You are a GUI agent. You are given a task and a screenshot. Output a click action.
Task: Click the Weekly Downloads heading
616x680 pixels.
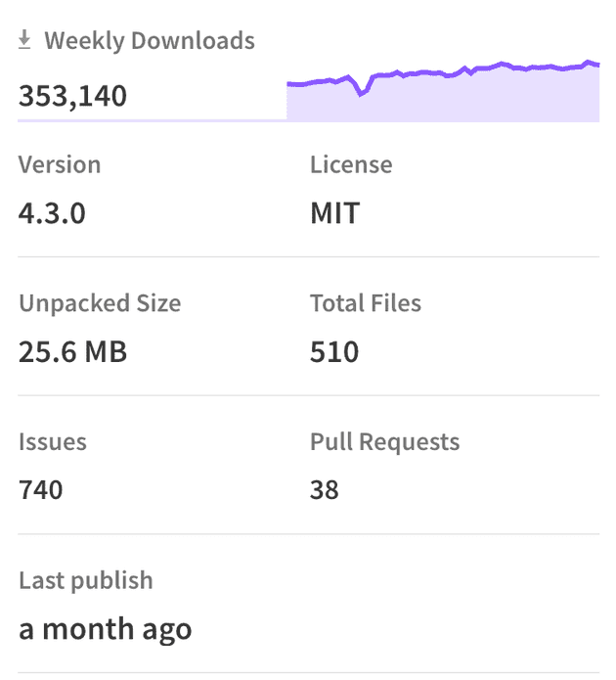pyautogui.click(x=150, y=41)
